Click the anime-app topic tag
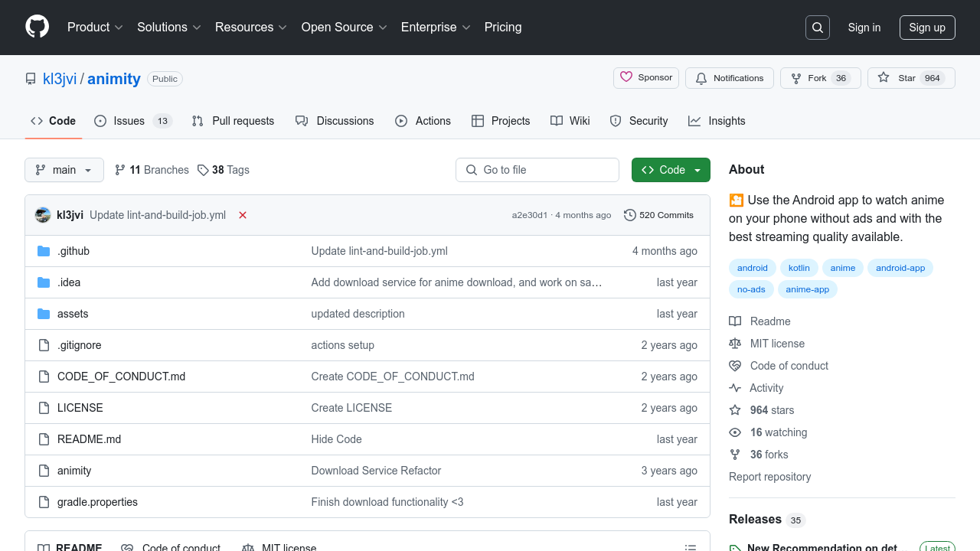Screen dimensions: 980x551 point(808,289)
